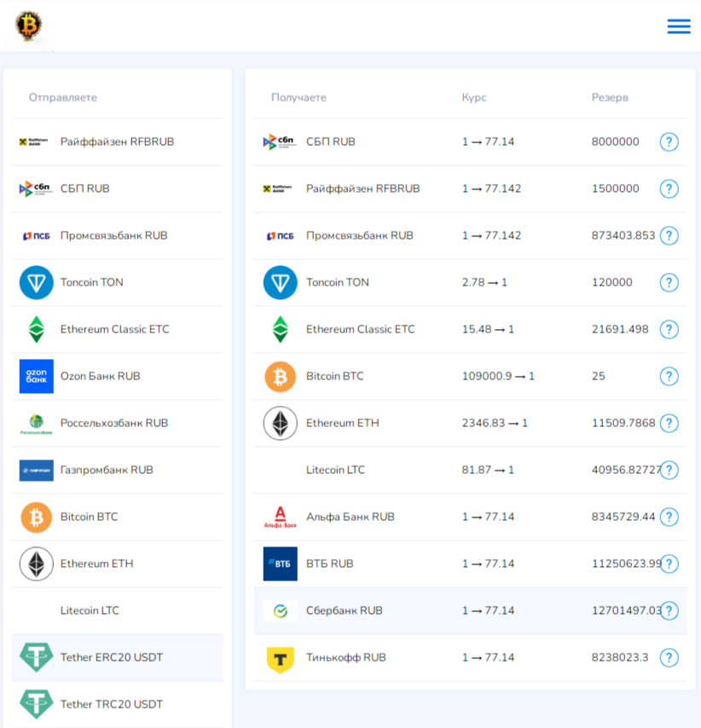Click the rate 2.78 → 1
701x728 pixels.
click(x=484, y=282)
